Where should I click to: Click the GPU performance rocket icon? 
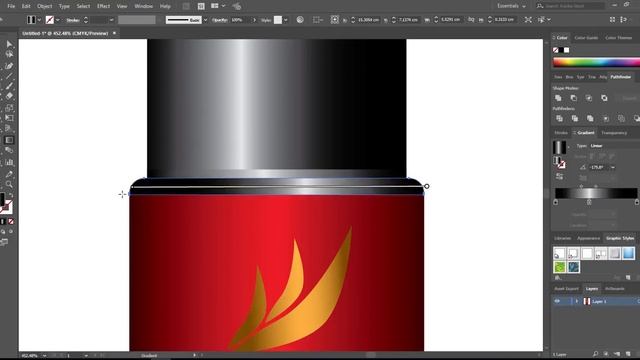(236, 6)
